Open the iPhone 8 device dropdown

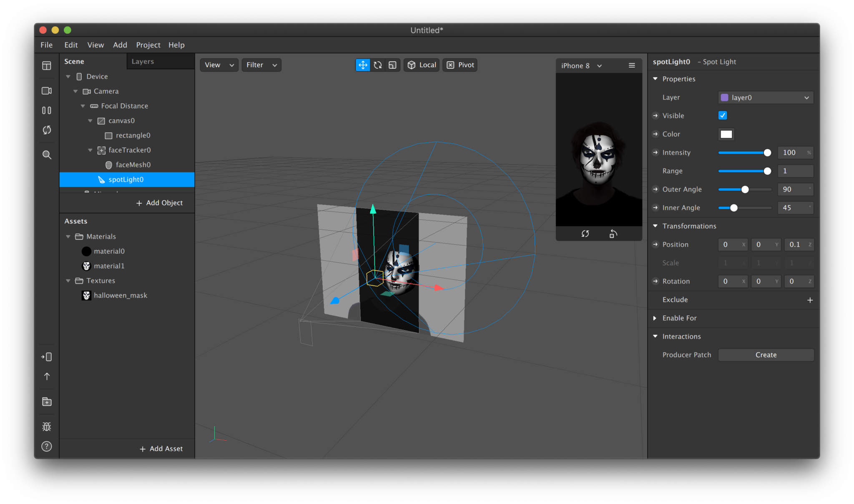pyautogui.click(x=581, y=65)
